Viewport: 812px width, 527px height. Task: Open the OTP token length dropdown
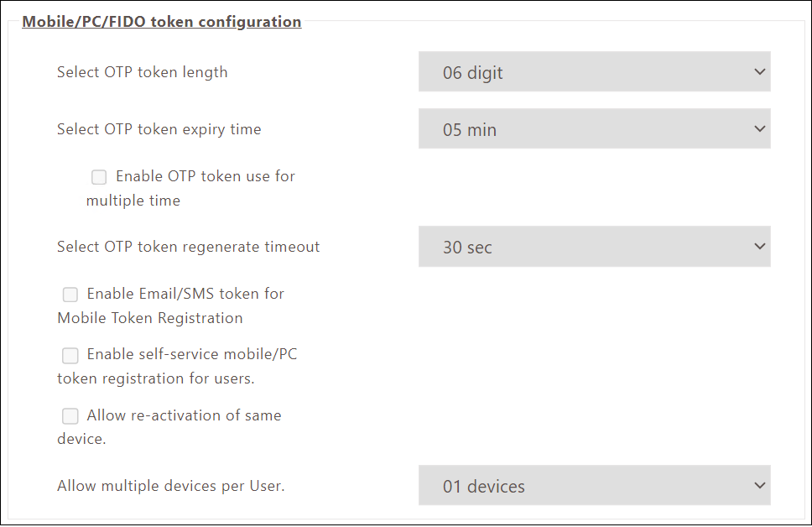click(x=594, y=72)
